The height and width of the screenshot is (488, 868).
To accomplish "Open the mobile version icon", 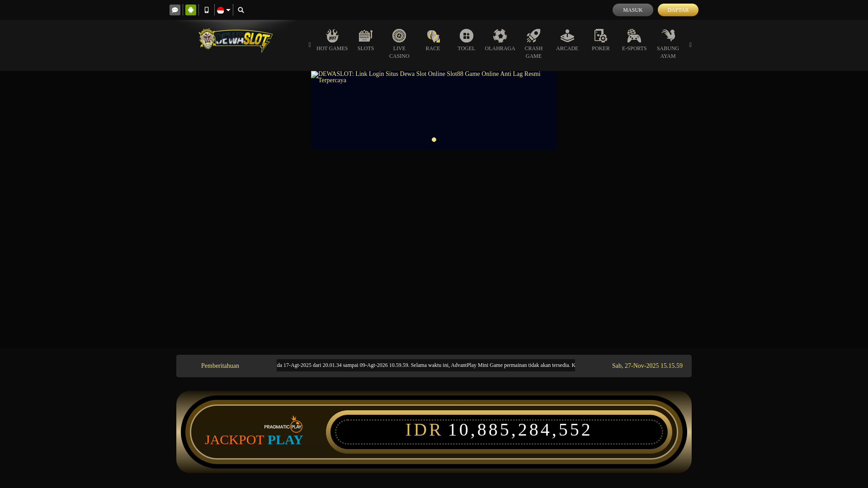I will tap(207, 10).
